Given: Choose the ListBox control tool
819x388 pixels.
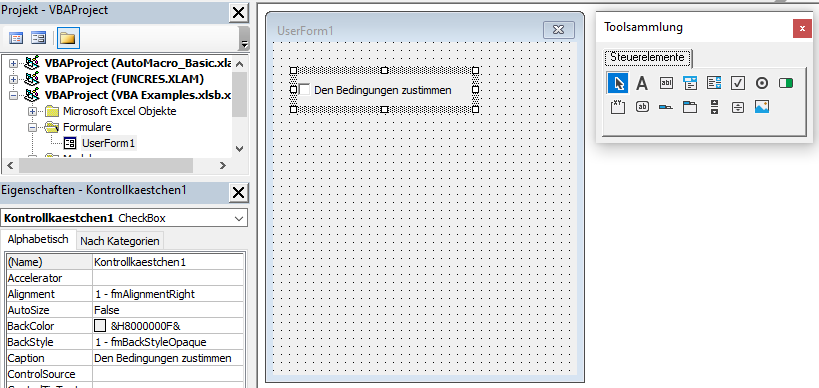Looking at the screenshot, I should (x=714, y=83).
